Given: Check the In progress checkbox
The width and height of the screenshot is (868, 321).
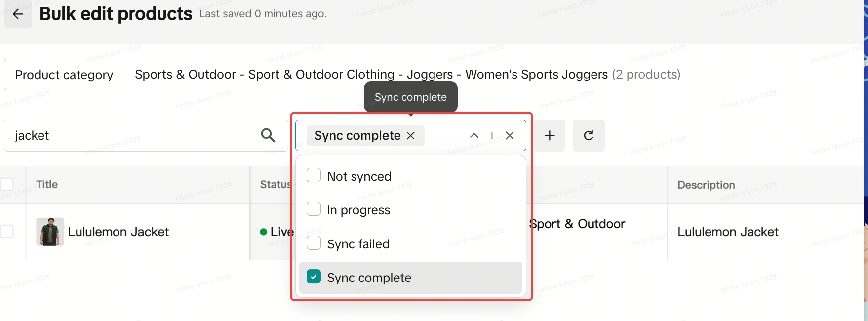Looking at the screenshot, I should [x=314, y=209].
